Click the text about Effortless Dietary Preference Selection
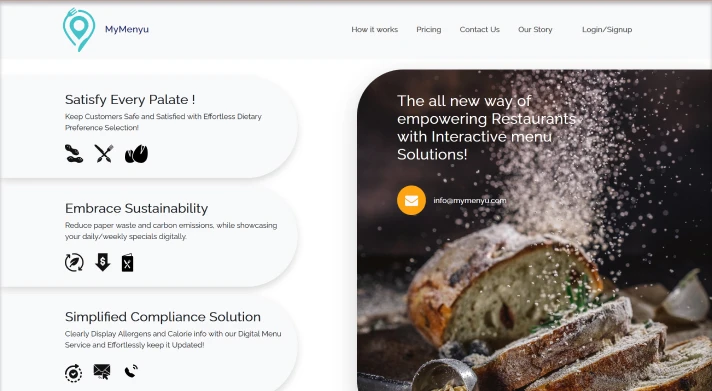The image size is (712, 391). click(x=163, y=122)
